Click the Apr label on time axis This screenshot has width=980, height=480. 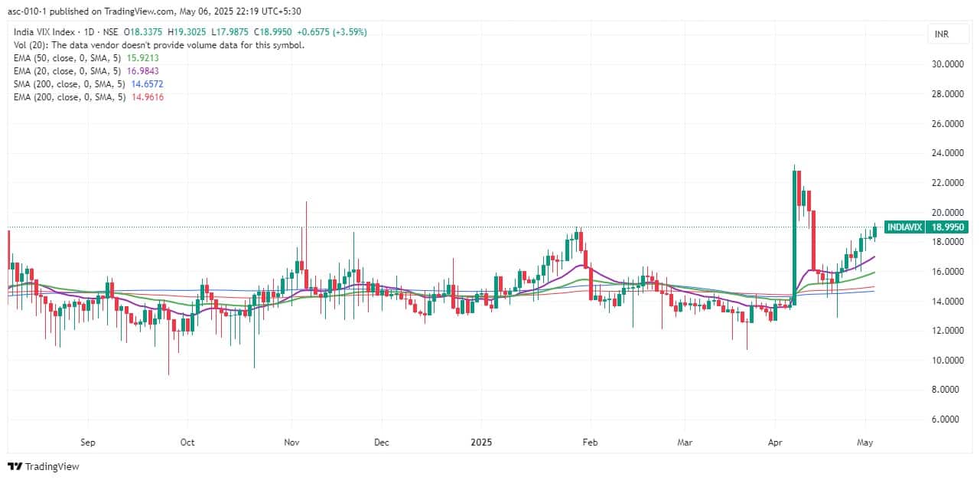pos(773,442)
